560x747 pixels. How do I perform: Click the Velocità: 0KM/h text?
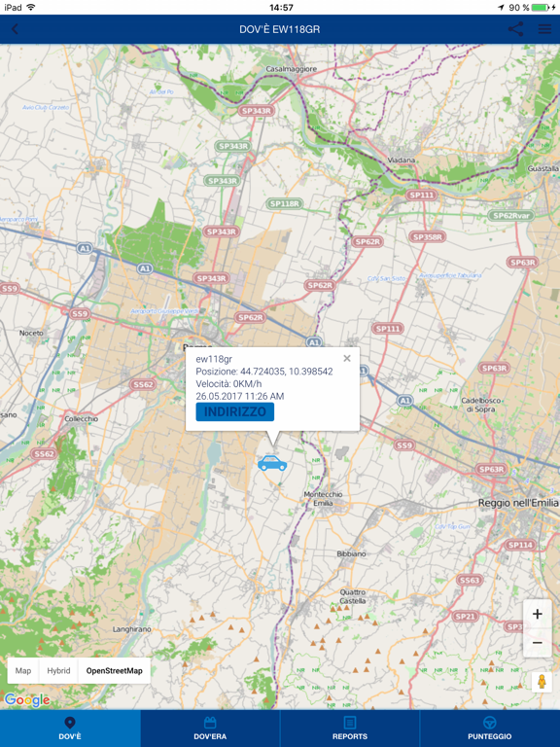coord(228,384)
